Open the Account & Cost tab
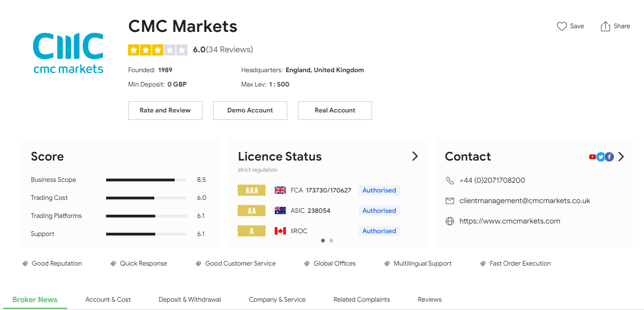The height and width of the screenshot is (310, 644). point(108,299)
